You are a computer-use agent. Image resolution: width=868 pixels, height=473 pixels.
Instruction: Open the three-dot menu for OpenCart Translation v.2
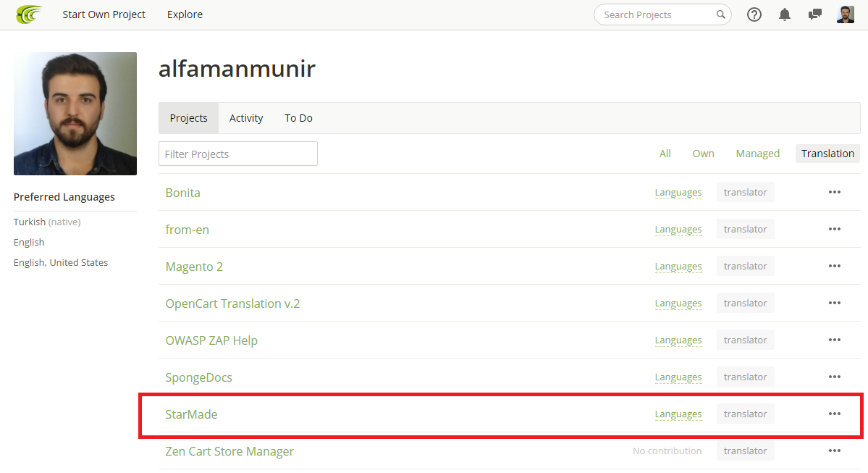(x=834, y=303)
